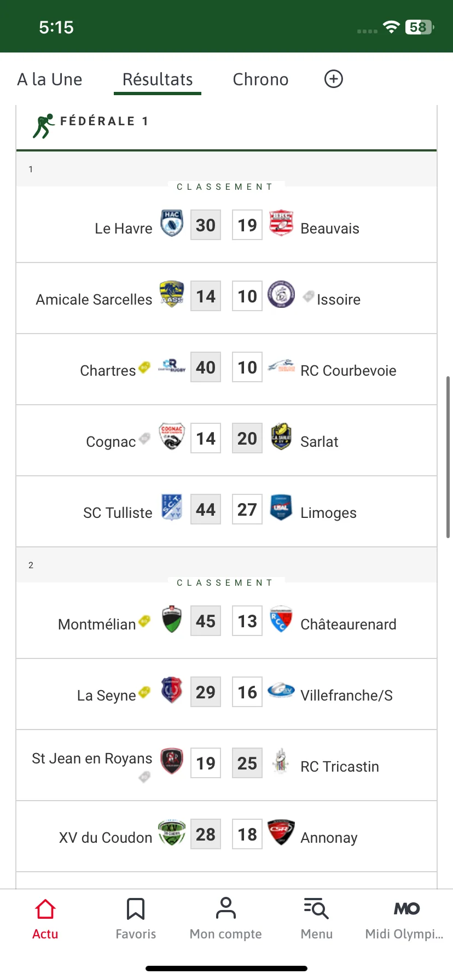Open the Menu search icon
This screenshot has height=980, width=453.
(x=316, y=909)
